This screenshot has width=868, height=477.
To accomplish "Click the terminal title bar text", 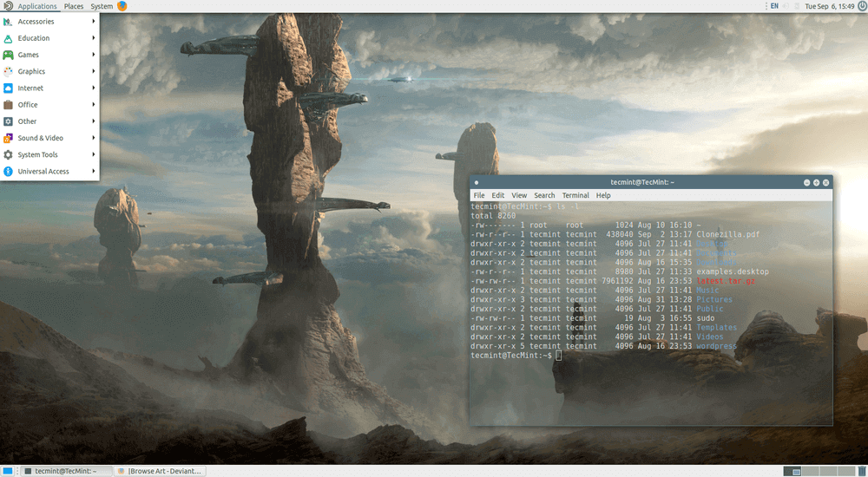I will [642, 182].
